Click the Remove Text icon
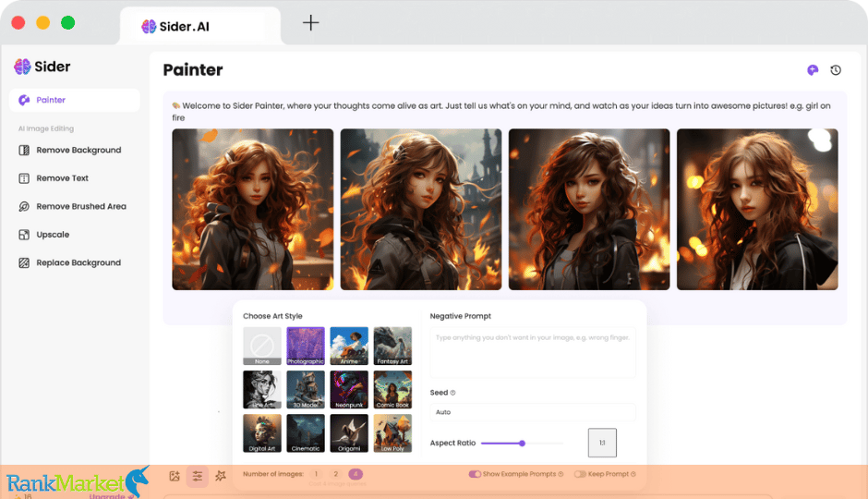Image resolution: width=868 pixels, height=499 pixels. (x=24, y=178)
